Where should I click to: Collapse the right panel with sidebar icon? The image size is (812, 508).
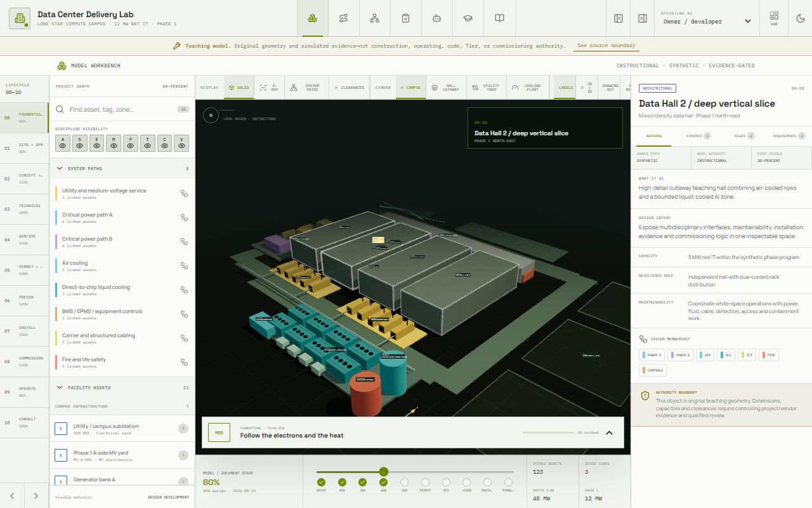point(642,18)
